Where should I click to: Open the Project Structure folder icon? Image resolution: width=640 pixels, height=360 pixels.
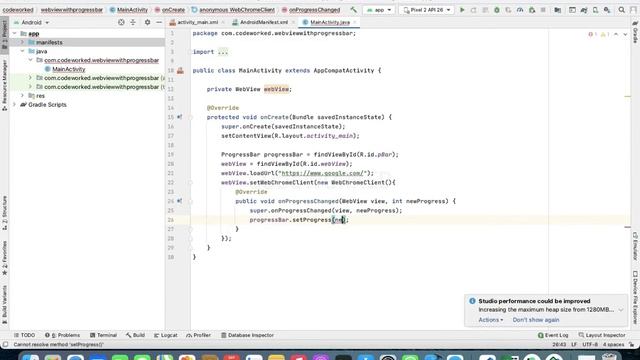coord(558,10)
